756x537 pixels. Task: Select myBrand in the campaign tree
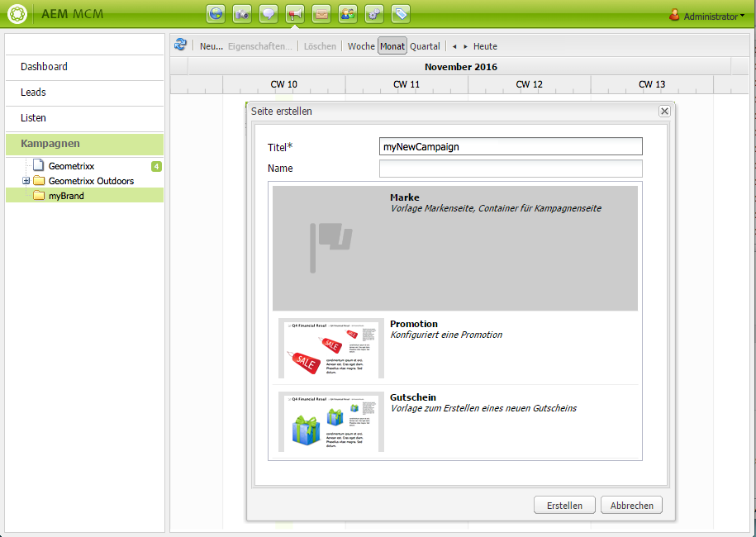click(66, 196)
